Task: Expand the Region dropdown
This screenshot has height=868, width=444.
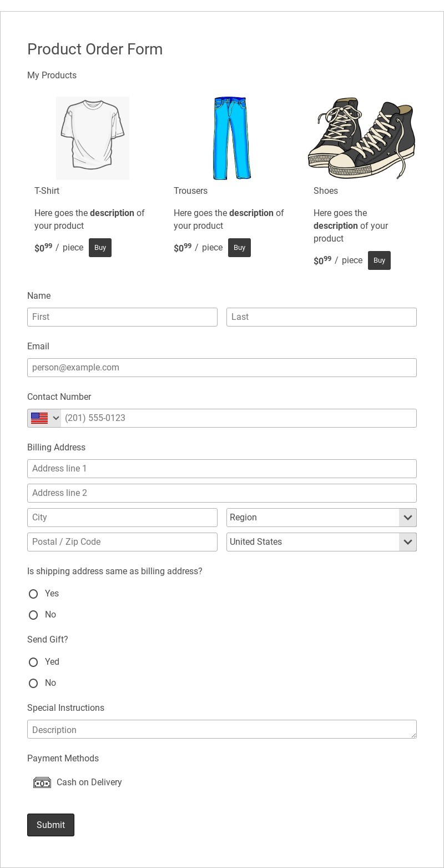Action: [321, 518]
